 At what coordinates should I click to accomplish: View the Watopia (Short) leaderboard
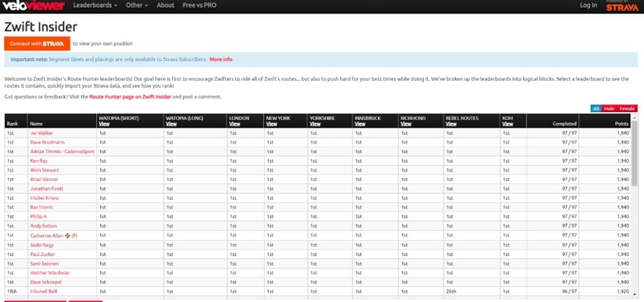point(104,124)
